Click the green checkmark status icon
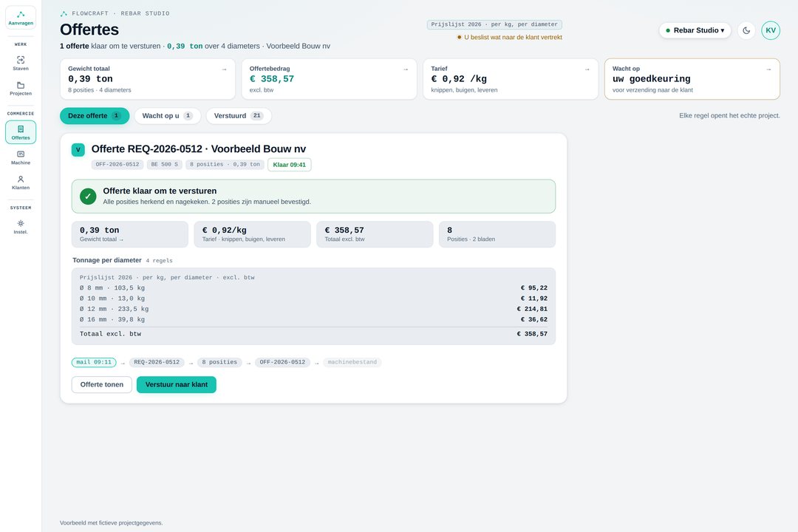 pyautogui.click(x=88, y=196)
